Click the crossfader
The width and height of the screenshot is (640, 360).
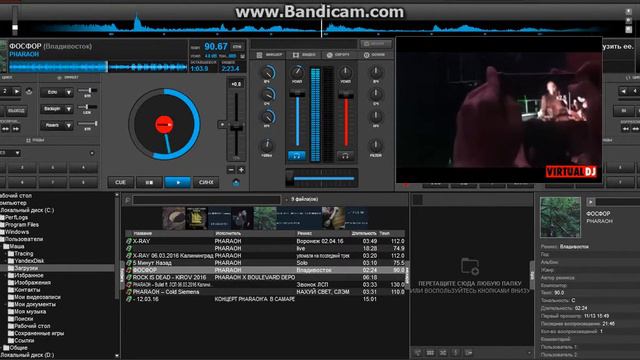pyautogui.click(x=321, y=178)
